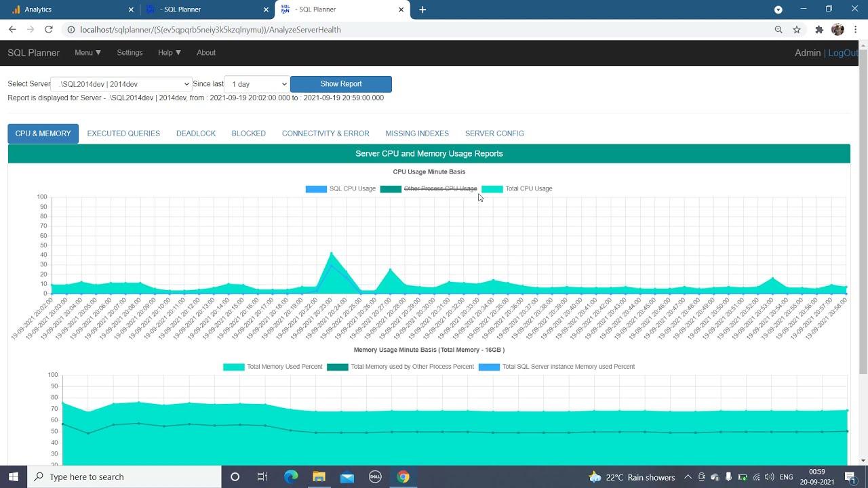Open the DEADLOCK tab
Screen dimensions: 868x488
pos(196,134)
